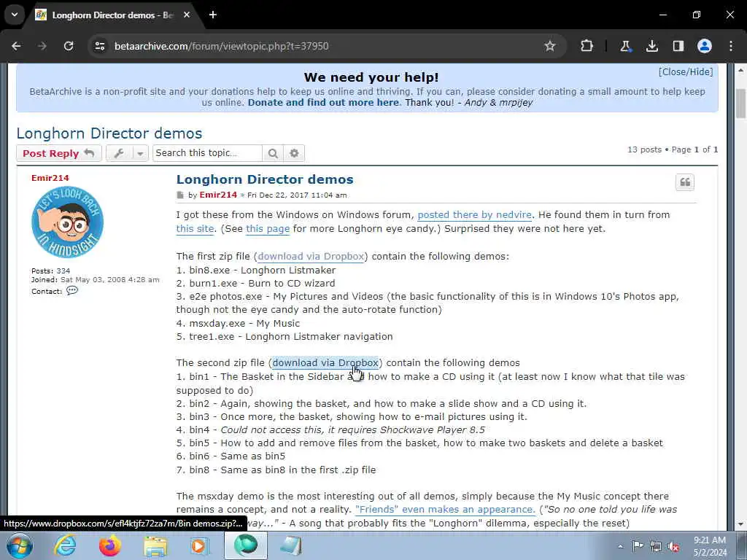Screen dimensions: 747x560
Task: Open the Longhorn Director demos post heading
Action: [265, 179]
